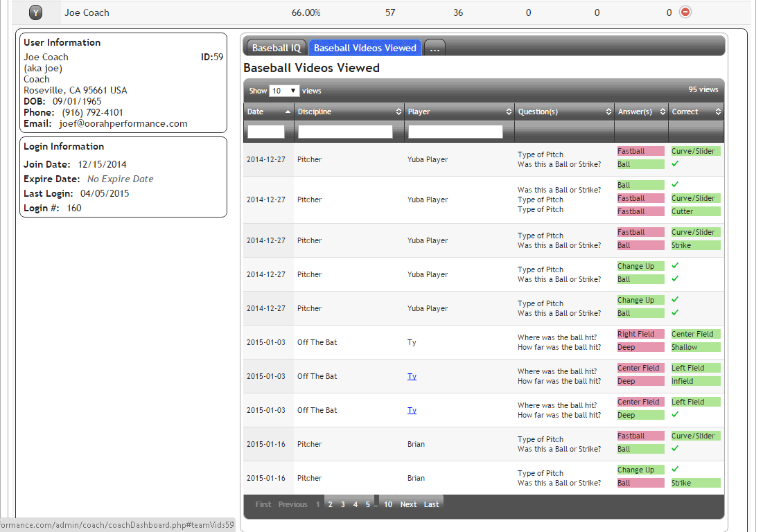
Task: Open the Show views count dropdown
Action: click(284, 91)
